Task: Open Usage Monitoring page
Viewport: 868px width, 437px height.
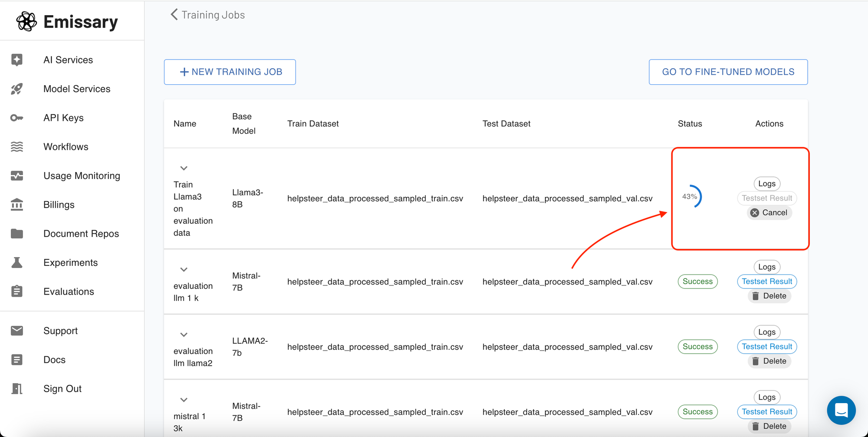Action: [72, 175]
